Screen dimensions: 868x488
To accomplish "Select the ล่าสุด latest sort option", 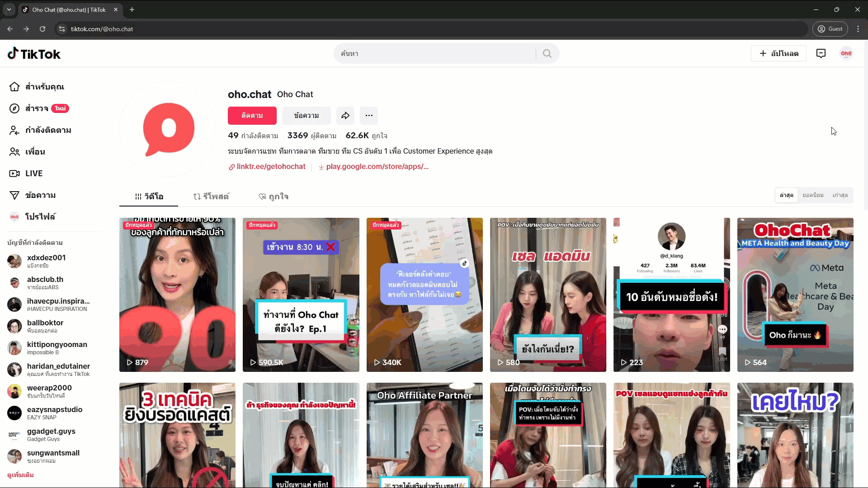I will pos(786,195).
